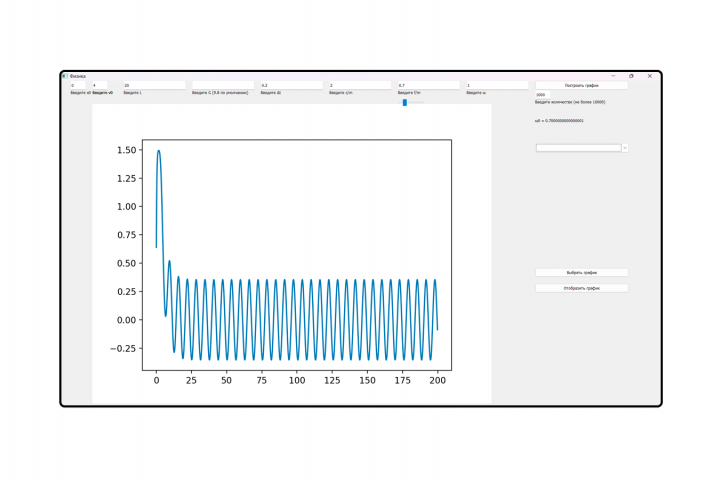Click the −0.25 y-axis tick label

(x=123, y=349)
